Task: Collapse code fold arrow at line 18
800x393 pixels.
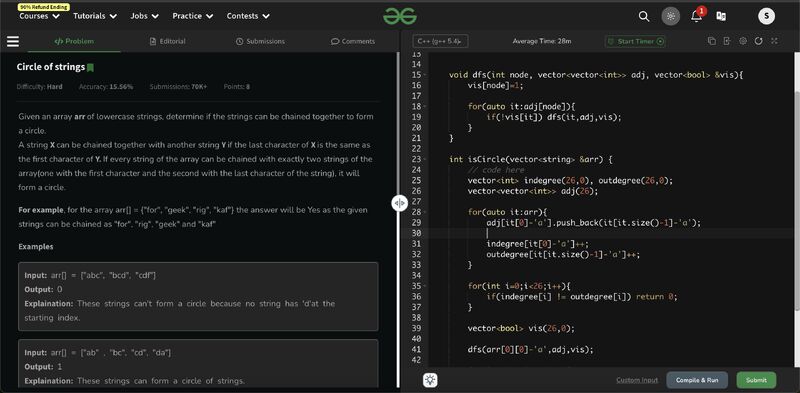Action: (425, 107)
